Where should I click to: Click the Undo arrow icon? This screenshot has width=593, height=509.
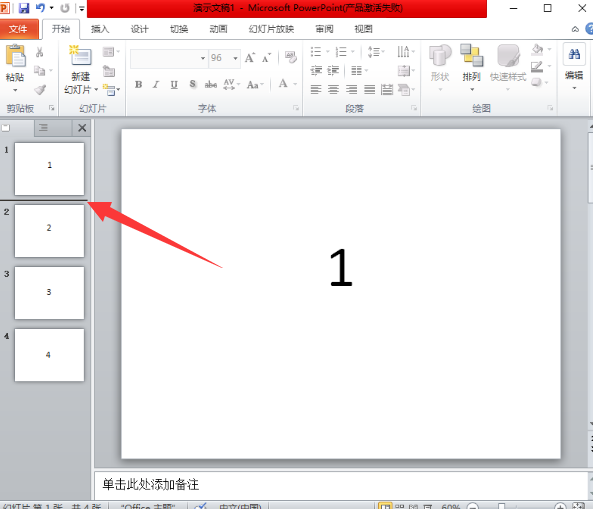[40, 8]
